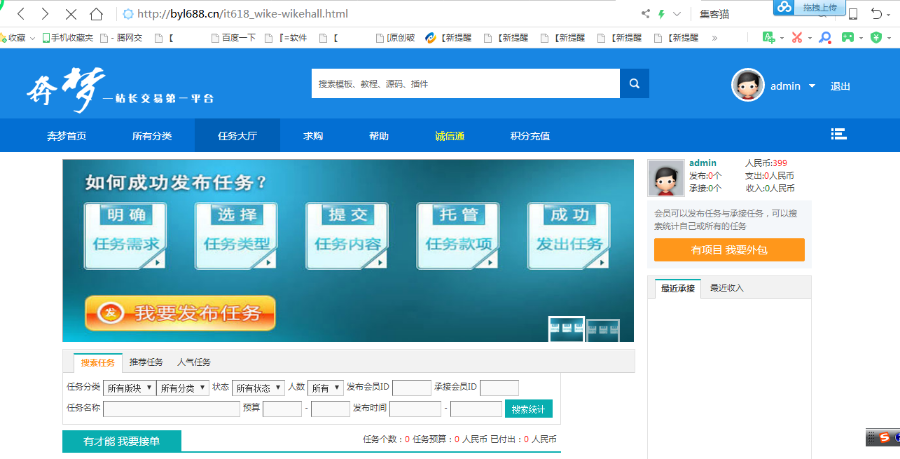Screen dimensions: 900x459
Task: Click the 搜索统计 button
Action: point(529,409)
